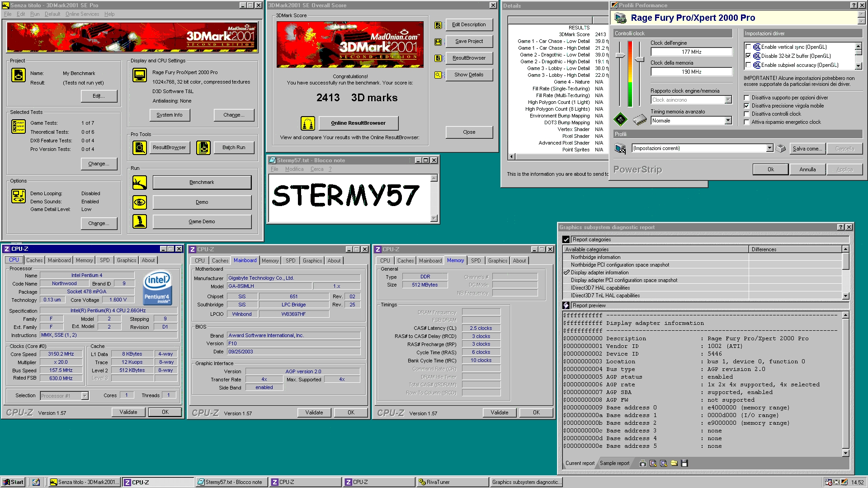This screenshot has height=488, width=868.
Task: Click the Options demo looping icon
Action: pyautogui.click(x=19, y=196)
